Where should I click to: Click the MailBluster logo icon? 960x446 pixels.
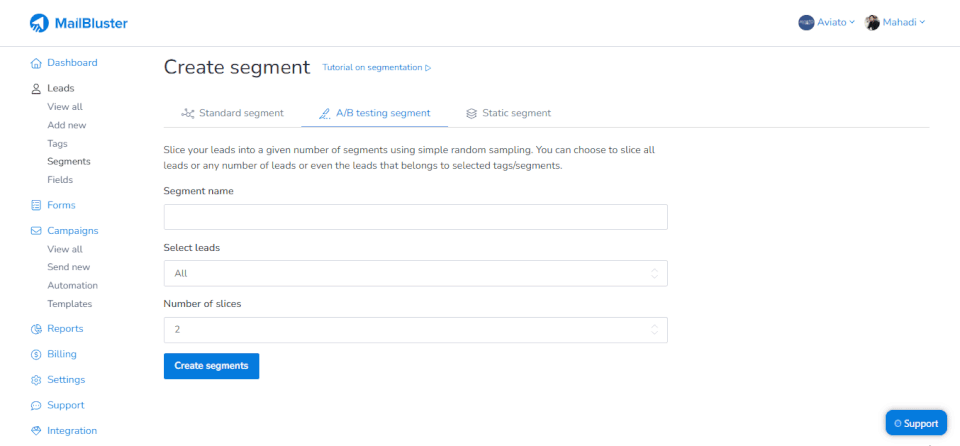point(39,23)
